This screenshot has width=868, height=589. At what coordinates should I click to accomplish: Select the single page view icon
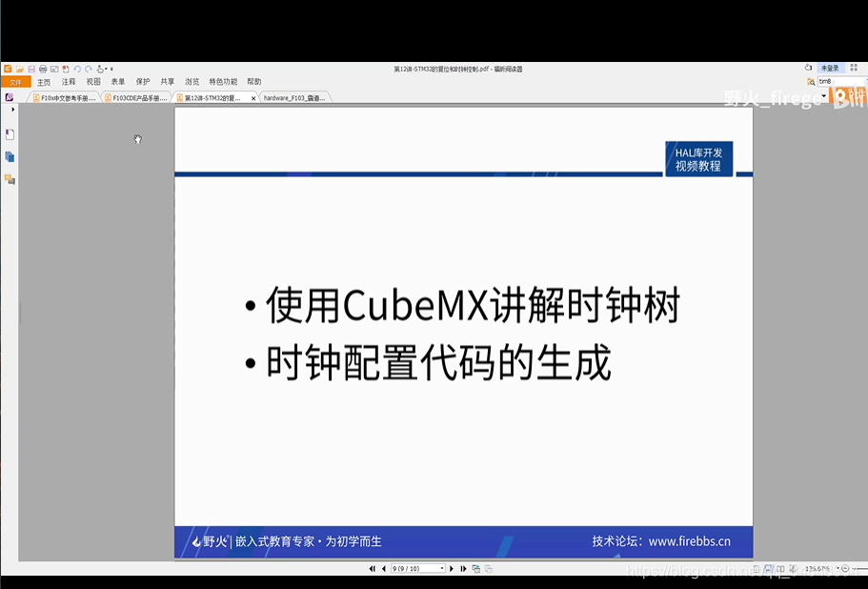tap(757, 569)
